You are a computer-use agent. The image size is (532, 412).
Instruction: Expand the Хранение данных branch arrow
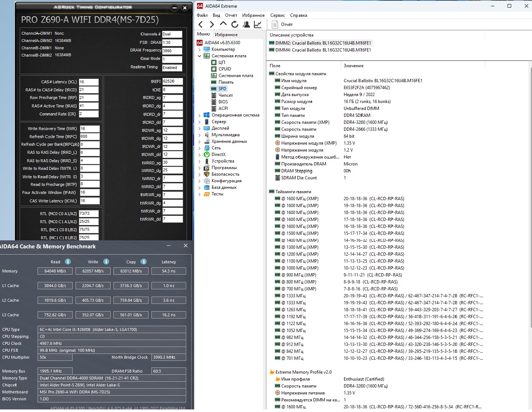200,141
